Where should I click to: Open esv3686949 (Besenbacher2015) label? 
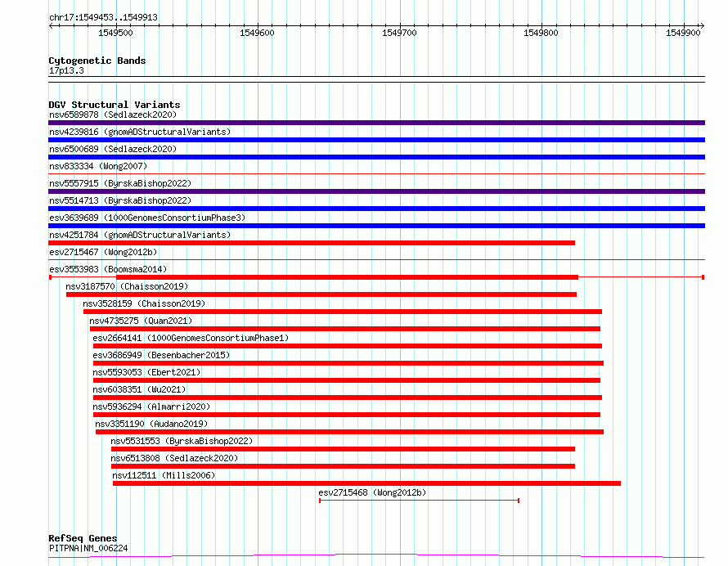[161, 355]
